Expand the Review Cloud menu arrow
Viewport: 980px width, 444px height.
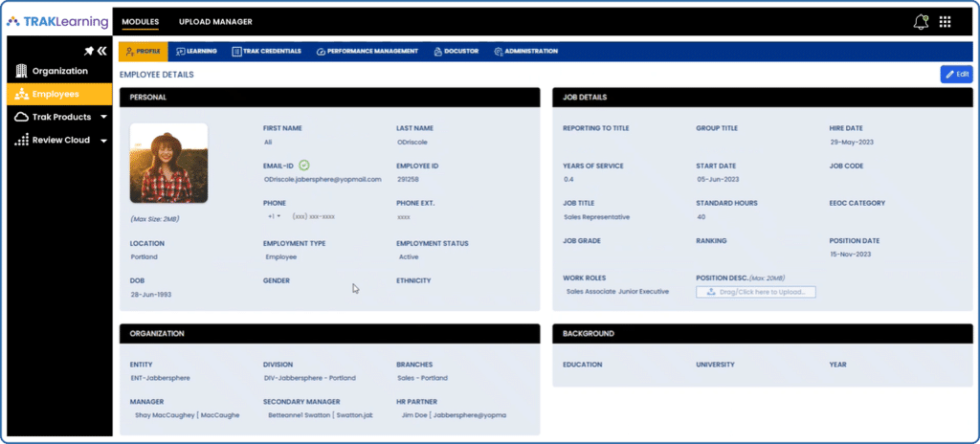(x=103, y=141)
